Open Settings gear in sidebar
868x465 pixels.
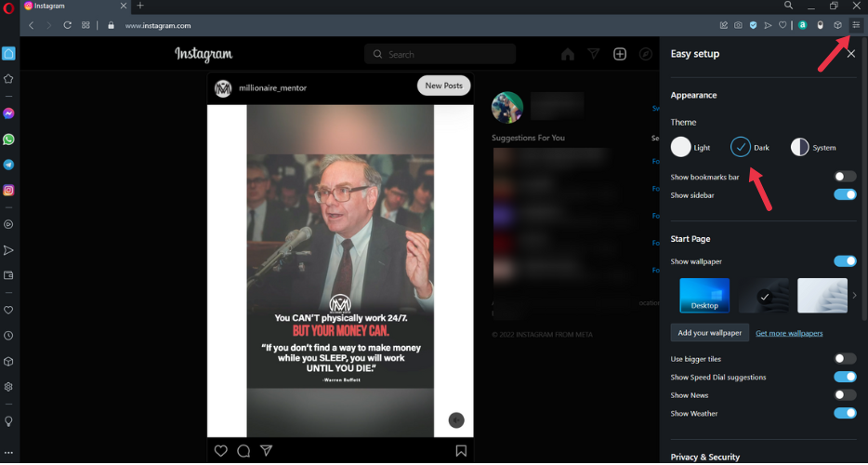(x=8, y=387)
